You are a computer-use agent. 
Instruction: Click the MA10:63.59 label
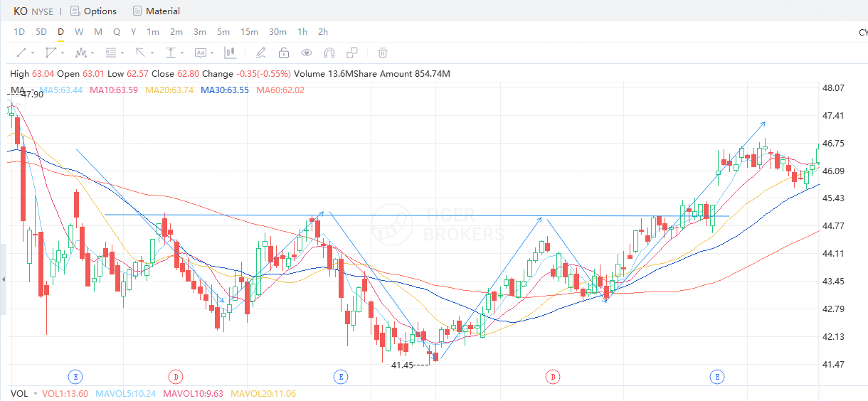point(114,90)
